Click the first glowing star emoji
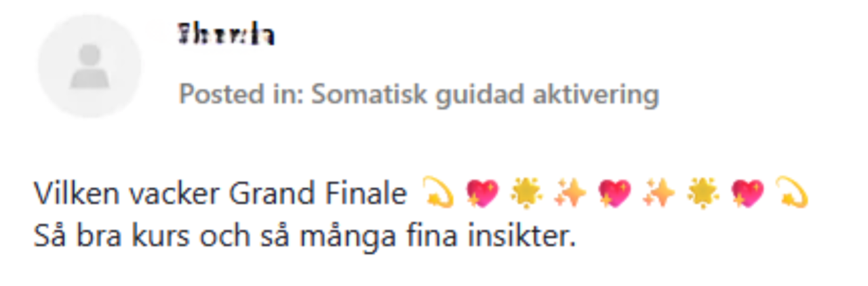This screenshot has width=868, height=286. click(526, 195)
